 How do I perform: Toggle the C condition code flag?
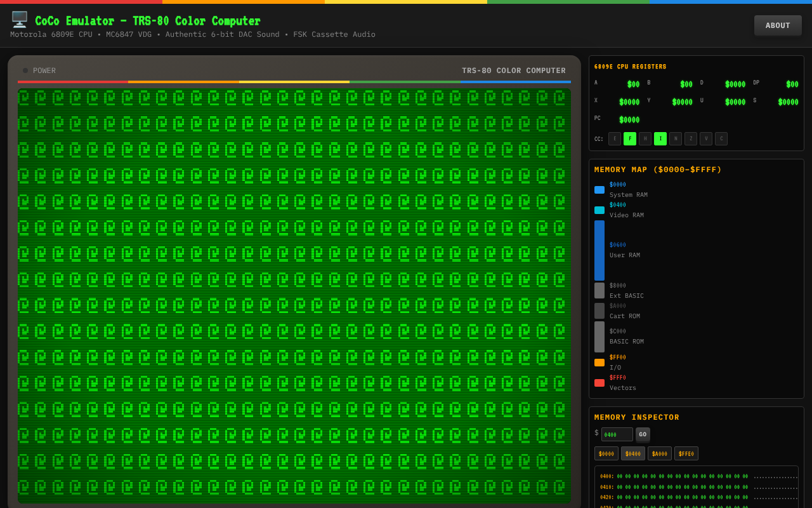pos(721,139)
